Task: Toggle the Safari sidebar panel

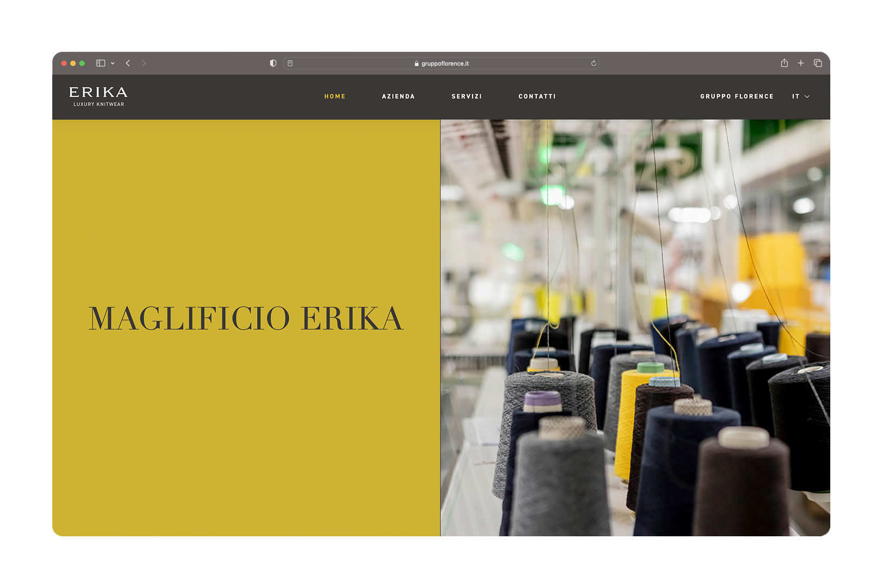Action: click(101, 63)
